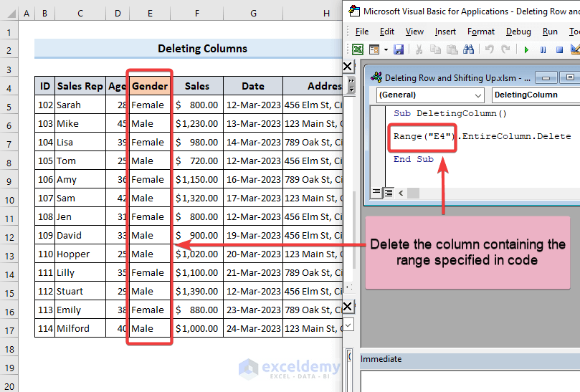
Task: Click the View Microsoft Excel toolbar icon
Action: click(x=358, y=49)
